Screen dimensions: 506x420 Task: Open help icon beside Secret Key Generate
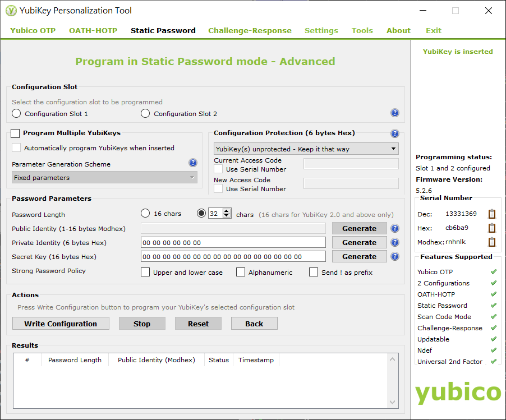point(395,256)
